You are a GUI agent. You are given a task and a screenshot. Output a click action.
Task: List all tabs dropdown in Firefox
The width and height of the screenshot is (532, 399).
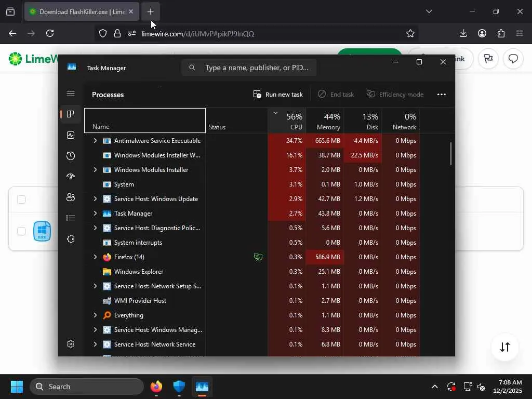pos(429,11)
